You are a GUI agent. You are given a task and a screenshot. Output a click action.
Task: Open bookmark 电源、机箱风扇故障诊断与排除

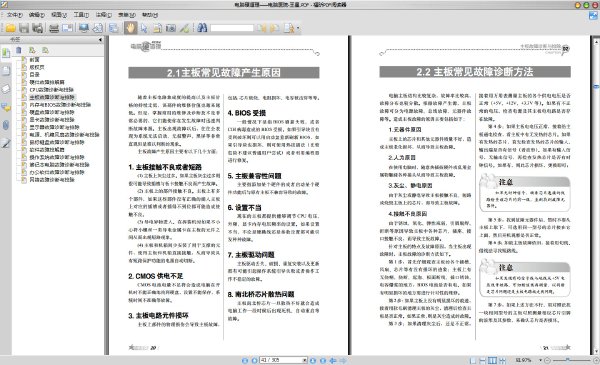tap(64, 135)
